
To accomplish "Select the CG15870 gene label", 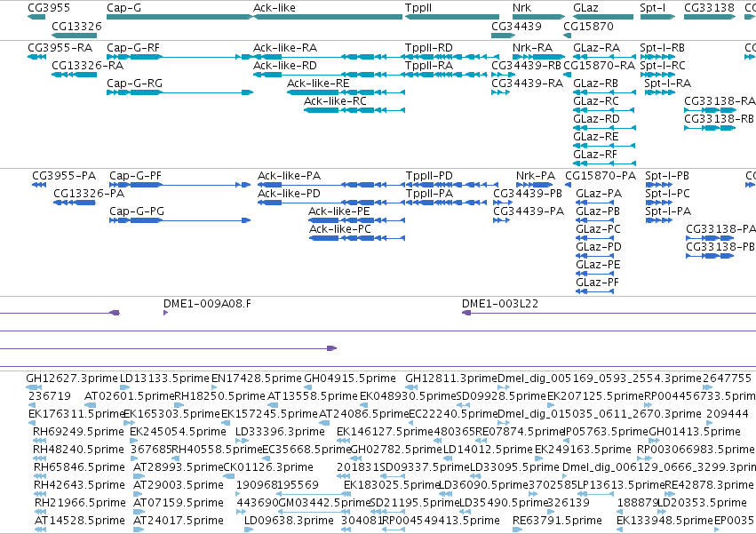I will coord(588,26).
